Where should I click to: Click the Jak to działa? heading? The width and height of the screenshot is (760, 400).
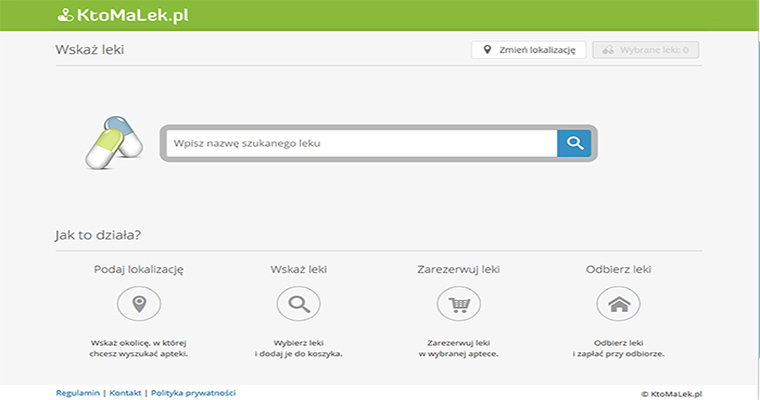tap(97, 236)
